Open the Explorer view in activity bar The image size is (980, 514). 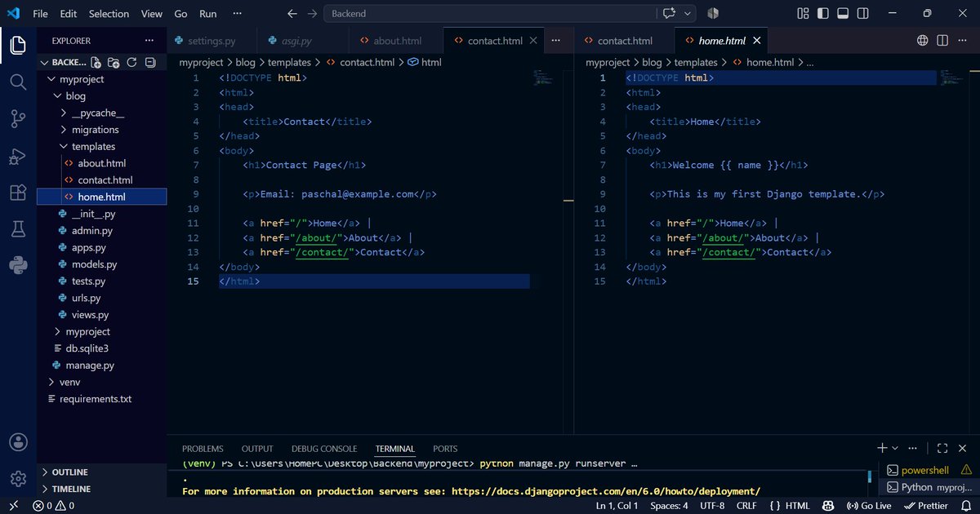tap(18, 46)
